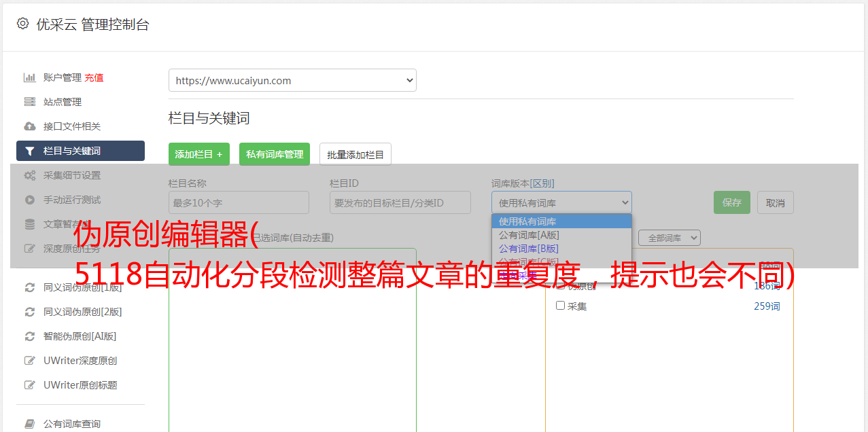Open 账户管理 in sidebar
Viewport: 868px width, 432px height.
coord(63,77)
